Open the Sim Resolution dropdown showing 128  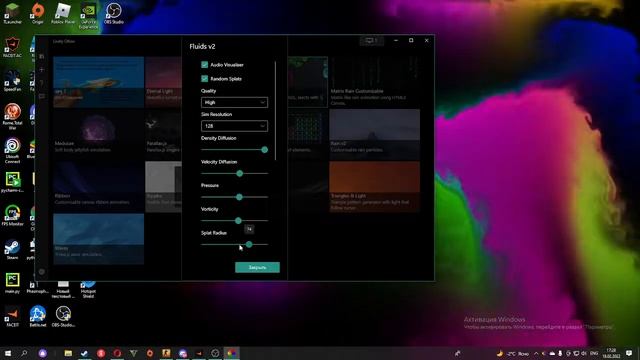tap(234, 126)
